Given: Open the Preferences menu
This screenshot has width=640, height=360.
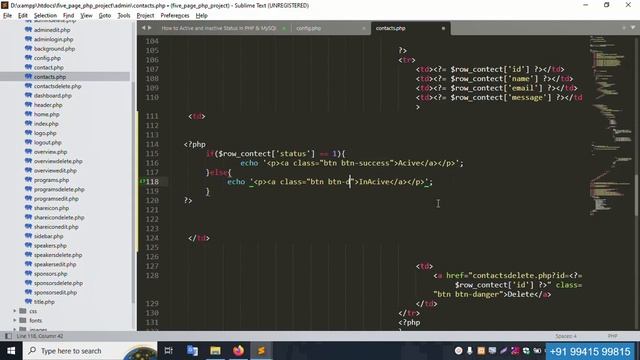Looking at the screenshot, I should click(x=175, y=16).
